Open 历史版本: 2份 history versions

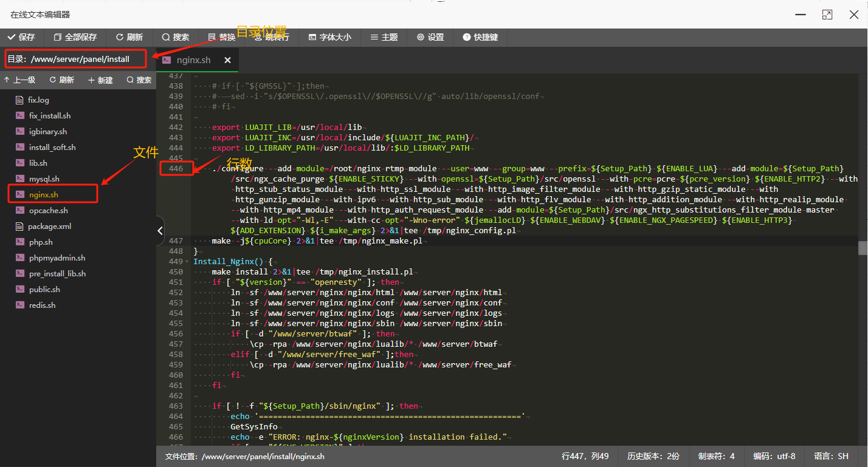653,456
